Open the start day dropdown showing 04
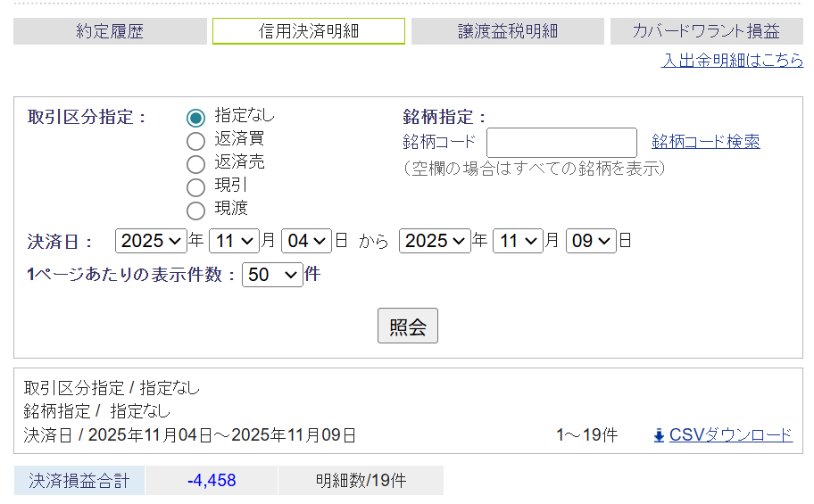 [x=306, y=241]
